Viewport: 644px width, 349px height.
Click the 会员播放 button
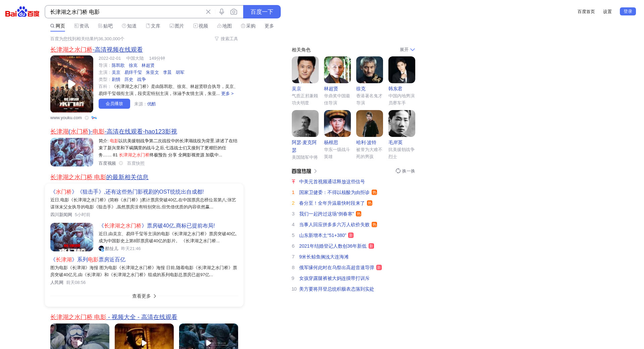pyautogui.click(x=114, y=104)
